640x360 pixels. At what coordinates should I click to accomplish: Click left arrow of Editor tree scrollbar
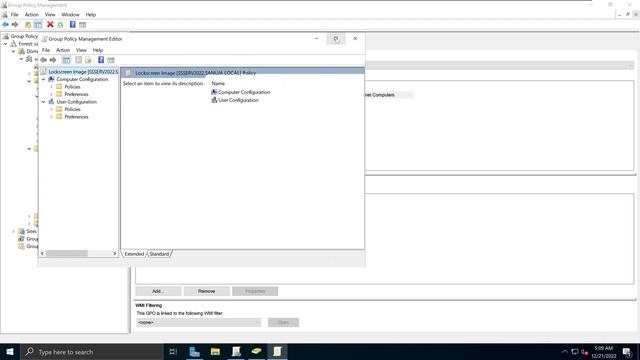coord(42,253)
